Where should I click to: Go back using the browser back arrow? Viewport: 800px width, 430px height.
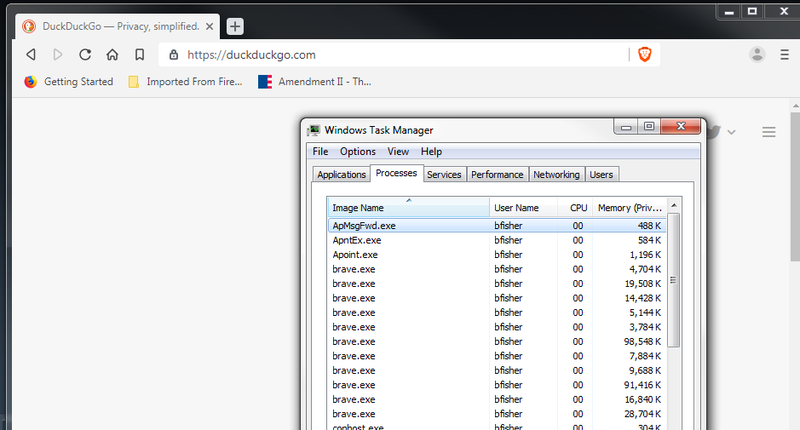(x=31, y=55)
